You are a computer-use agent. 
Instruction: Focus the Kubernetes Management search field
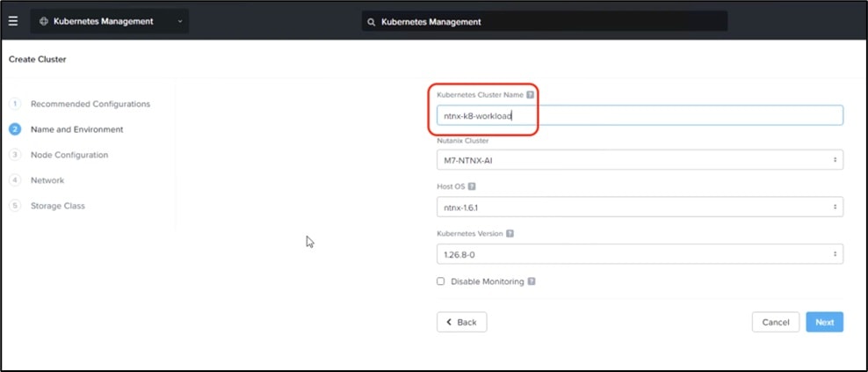tap(544, 22)
